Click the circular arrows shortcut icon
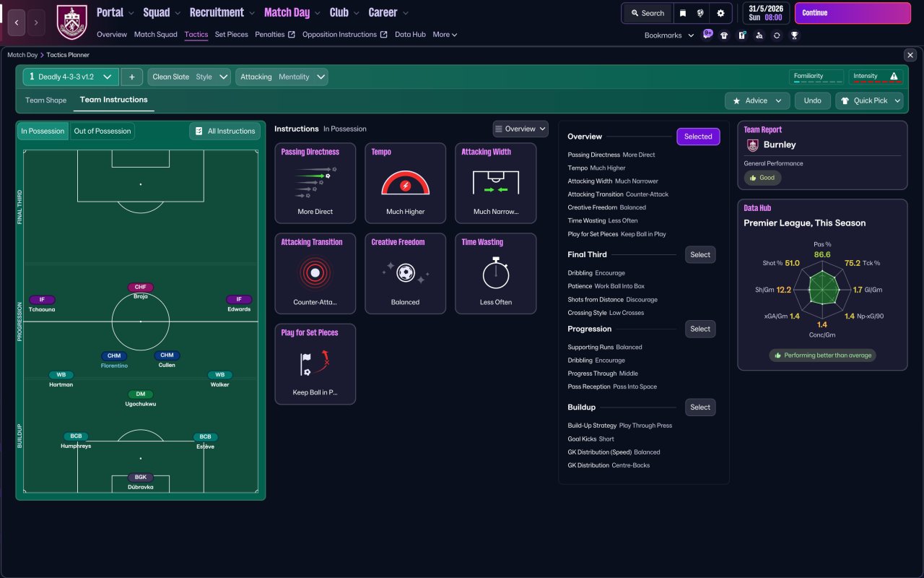 click(777, 35)
